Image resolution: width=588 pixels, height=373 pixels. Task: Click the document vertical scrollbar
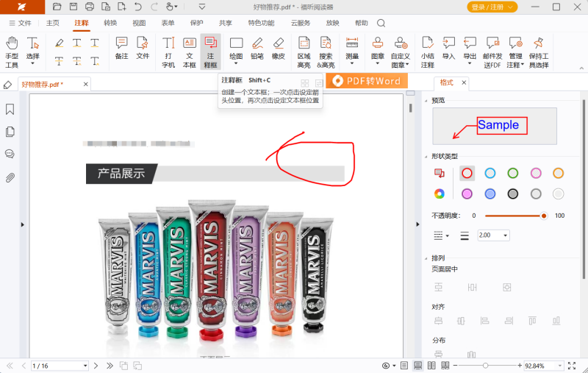point(411,108)
